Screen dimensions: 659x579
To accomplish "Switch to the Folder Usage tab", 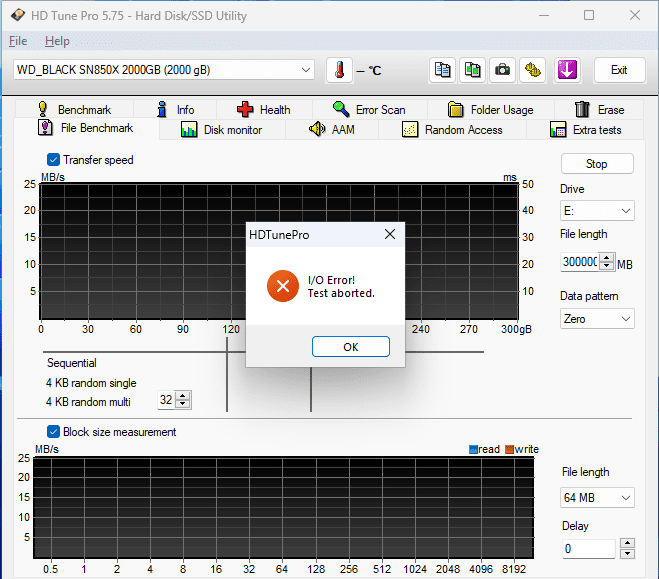I will pyautogui.click(x=490, y=110).
